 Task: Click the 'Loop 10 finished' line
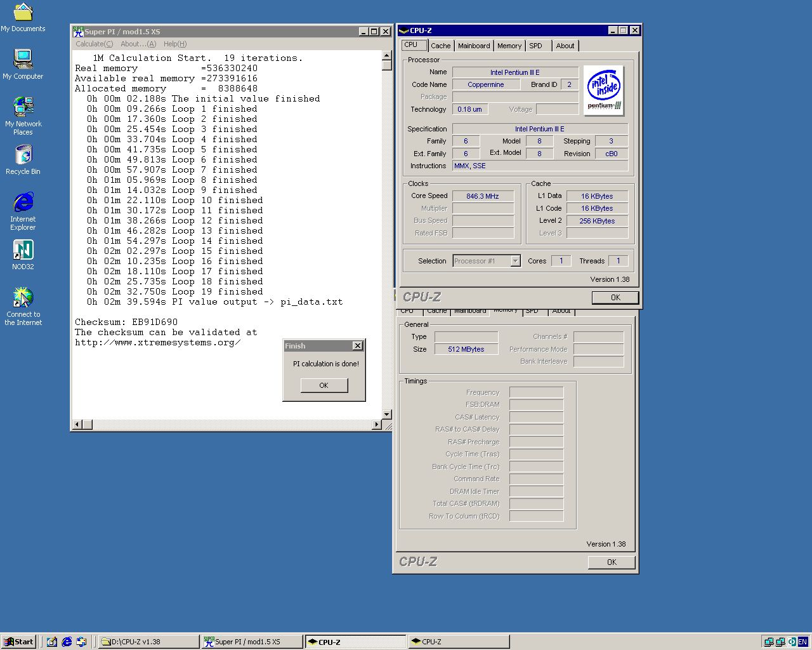coord(175,200)
